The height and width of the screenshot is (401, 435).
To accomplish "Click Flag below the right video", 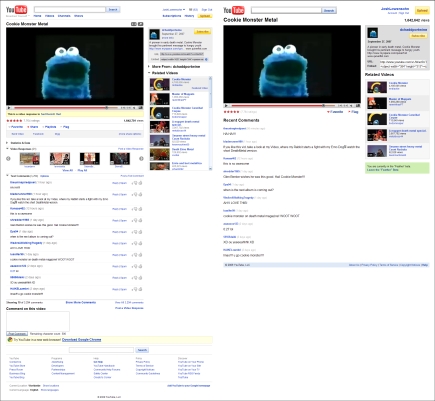I will click(354, 112).
